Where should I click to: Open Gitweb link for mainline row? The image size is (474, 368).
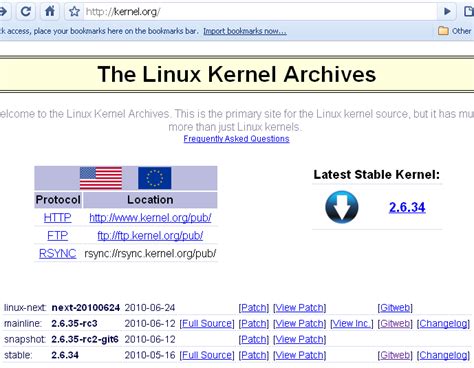[395, 323]
